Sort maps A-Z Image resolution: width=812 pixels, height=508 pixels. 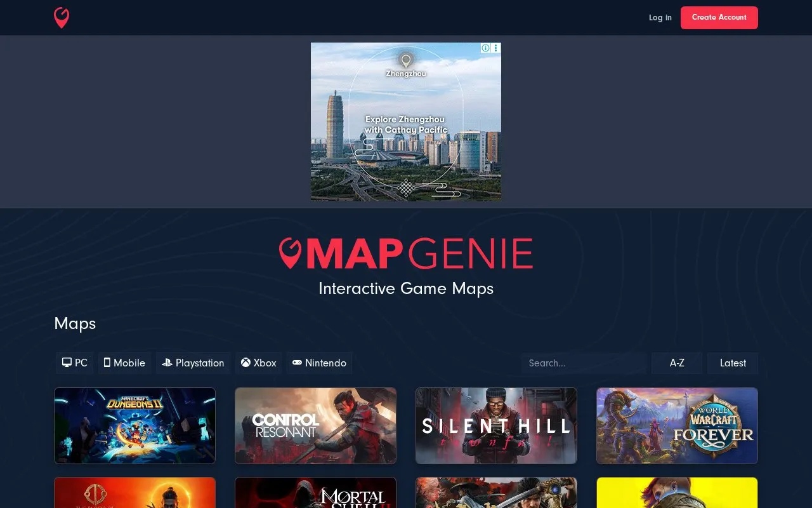677,363
